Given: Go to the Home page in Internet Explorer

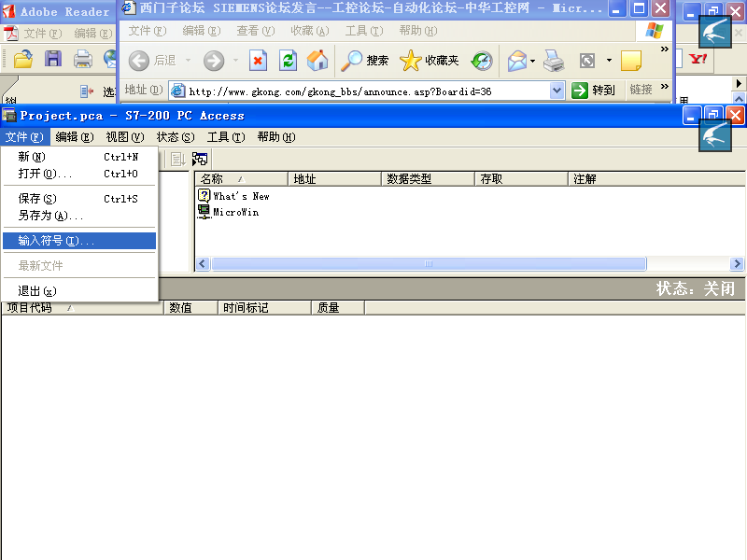Looking at the screenshot, I should click(317, 61).
